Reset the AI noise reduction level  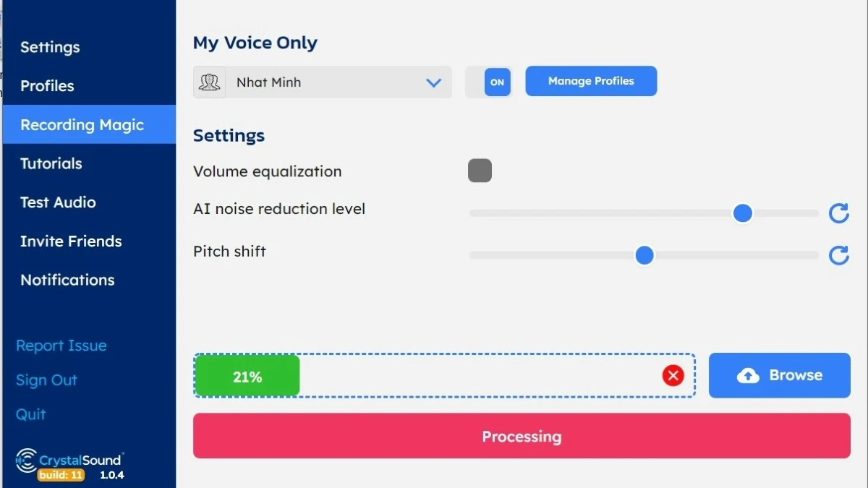click(x=838, y=213)
